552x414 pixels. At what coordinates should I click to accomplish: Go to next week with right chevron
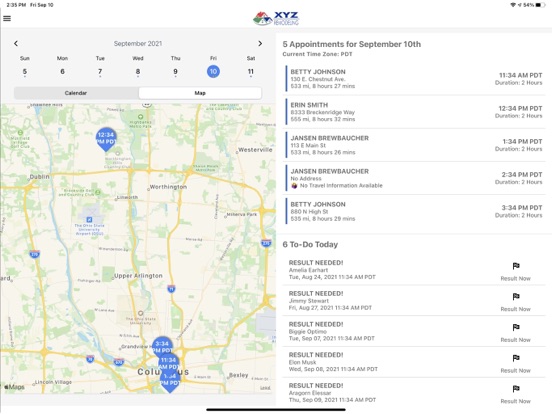(260, 43)
